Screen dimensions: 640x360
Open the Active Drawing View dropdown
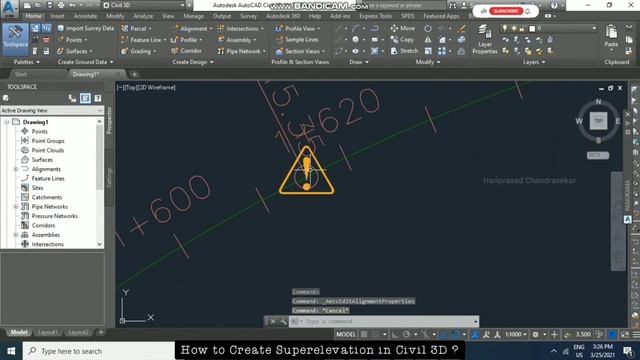pyautogui.click(x=52, y=111)
